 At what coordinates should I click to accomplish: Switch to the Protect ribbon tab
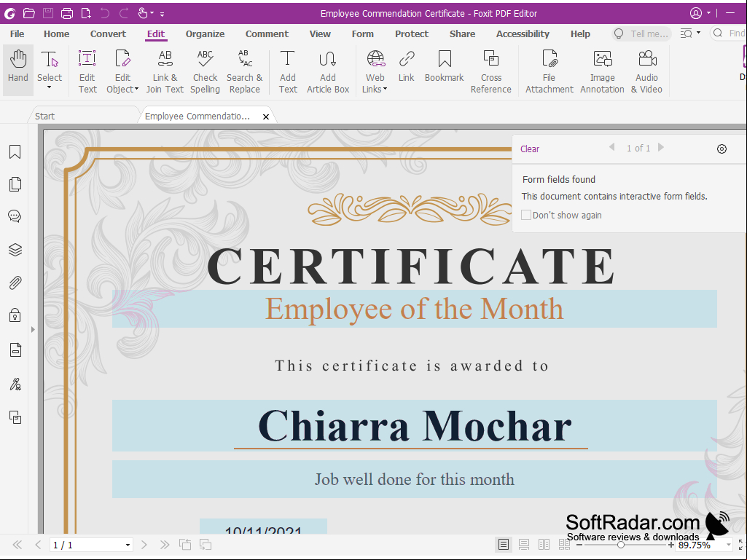[412, 33]
